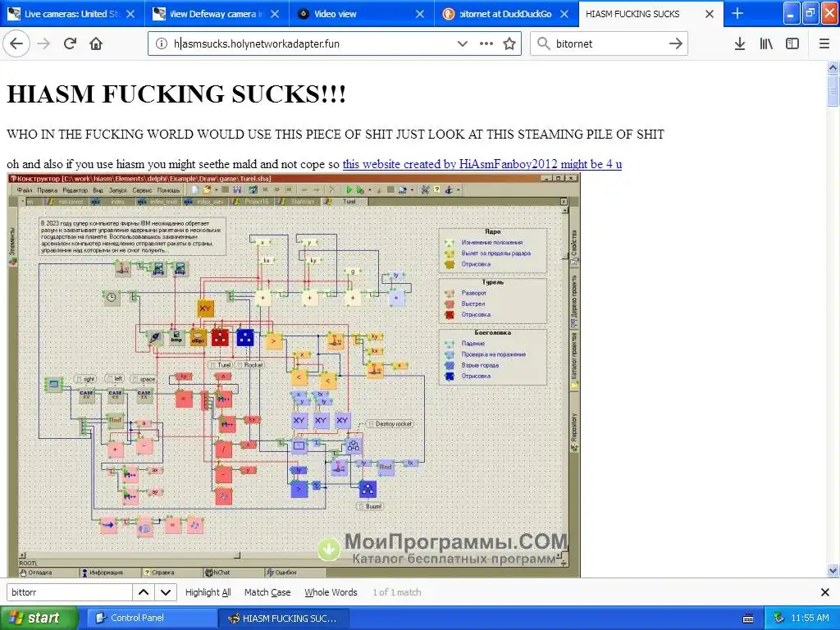Open the Downloads panel
Screen dimensions: 840x630
(740, 44)
